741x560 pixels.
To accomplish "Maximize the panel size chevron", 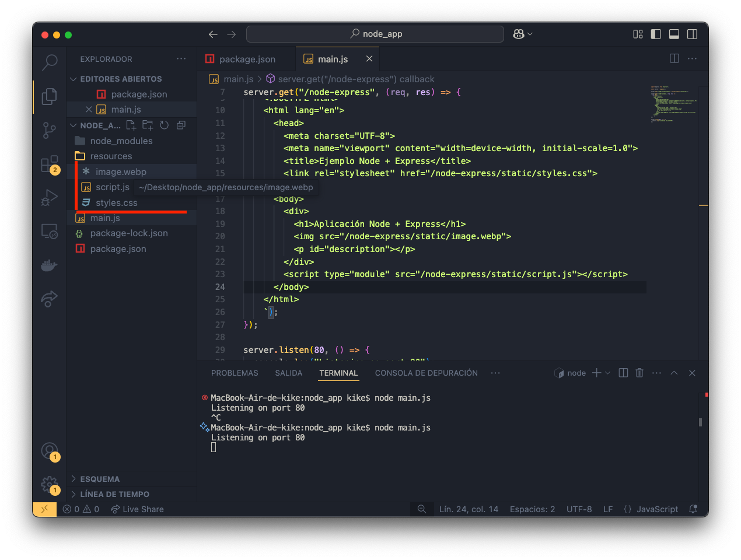I will pos(674,373).
